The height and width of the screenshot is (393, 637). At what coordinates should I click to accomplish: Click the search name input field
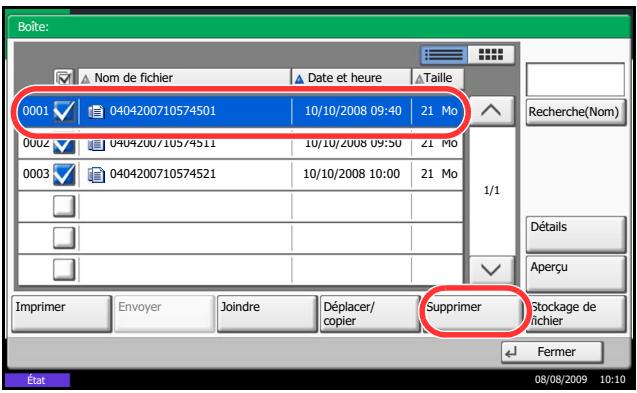point(575,80)
